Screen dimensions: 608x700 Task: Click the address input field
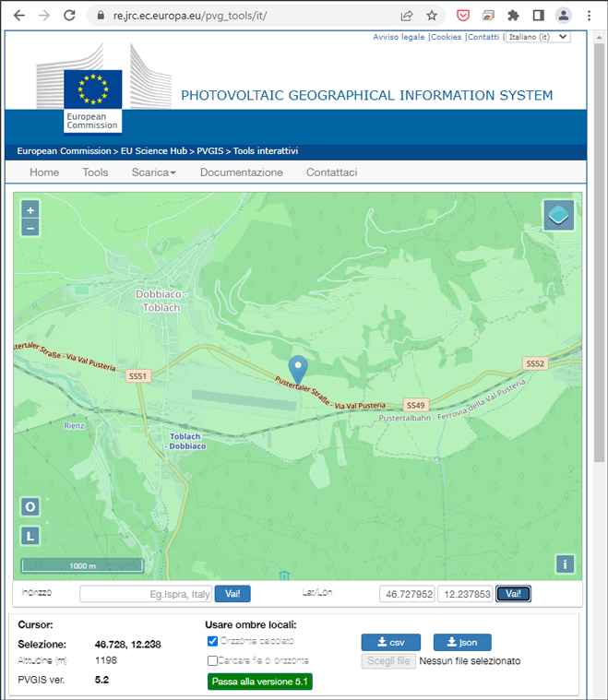pos(146,594)
